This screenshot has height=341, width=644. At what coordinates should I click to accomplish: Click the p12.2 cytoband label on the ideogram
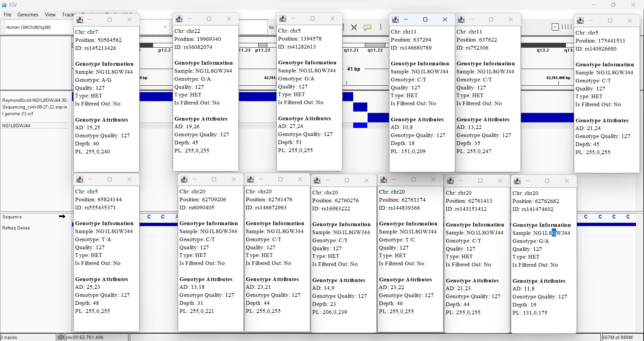[x=164, y=50]
